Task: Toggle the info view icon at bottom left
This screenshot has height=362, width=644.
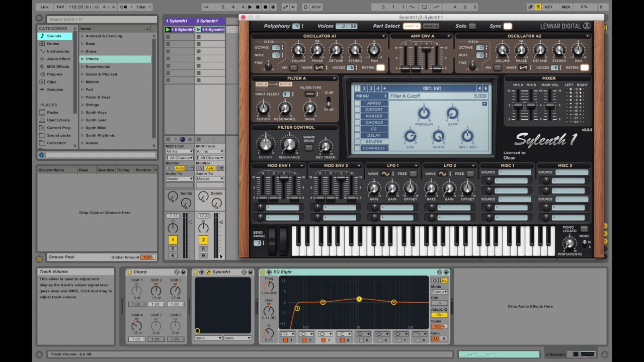Action: [39, 354]
